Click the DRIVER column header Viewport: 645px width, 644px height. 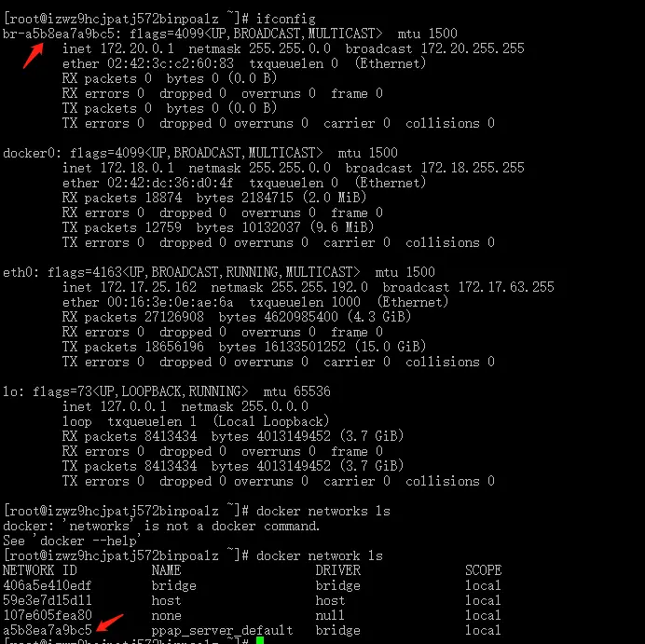(337, 570)
